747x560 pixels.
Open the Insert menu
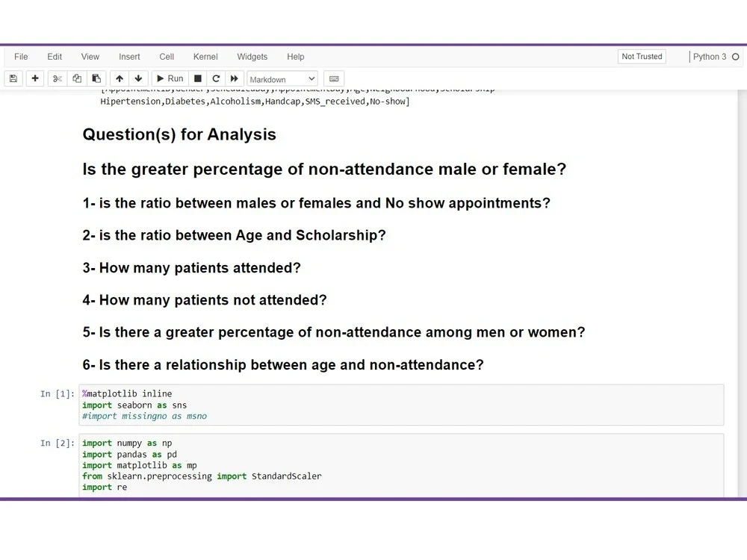(129, 57)
